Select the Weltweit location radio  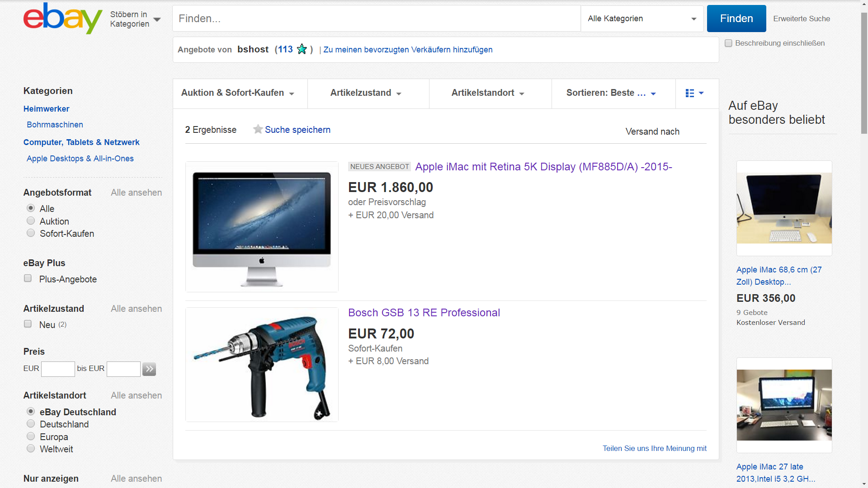(x=31, y=449)
